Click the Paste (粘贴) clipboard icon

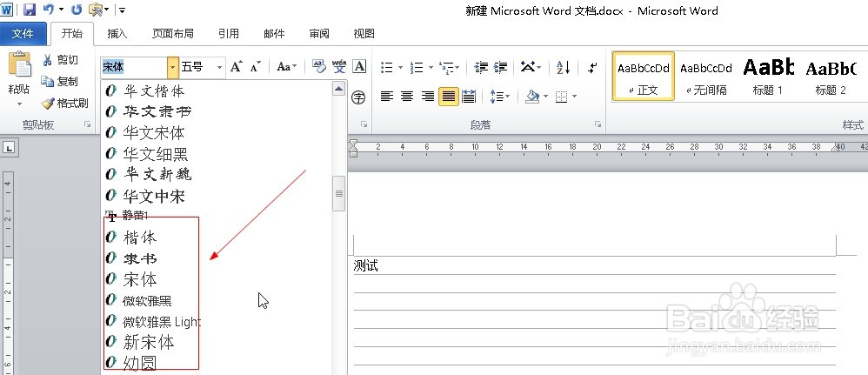[19, 65]
